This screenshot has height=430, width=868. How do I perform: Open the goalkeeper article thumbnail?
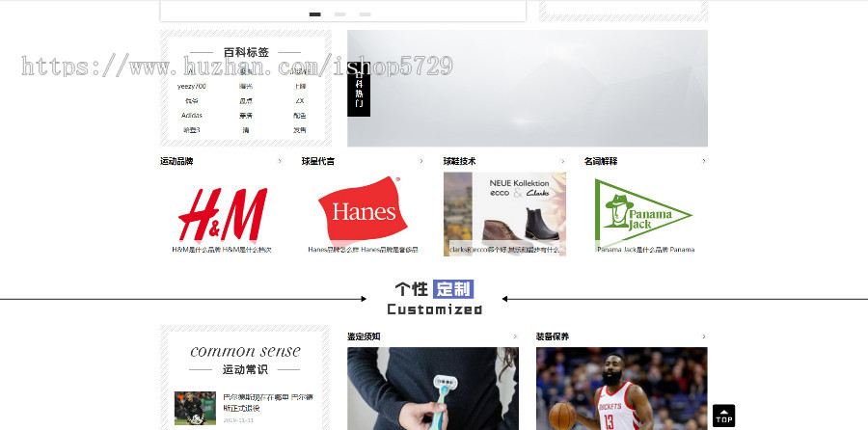[x=196, y=409]
